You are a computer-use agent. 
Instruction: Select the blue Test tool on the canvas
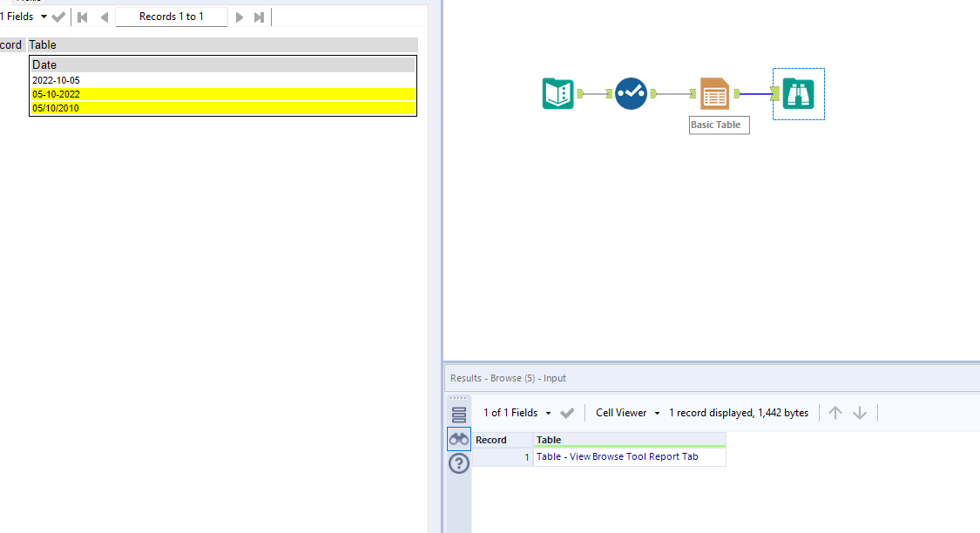(x=631, y=93)
